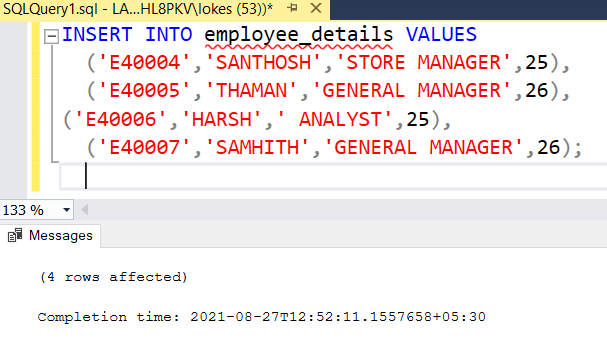
Task: Click the '(4 rows affected)' message
Action: 113,277
